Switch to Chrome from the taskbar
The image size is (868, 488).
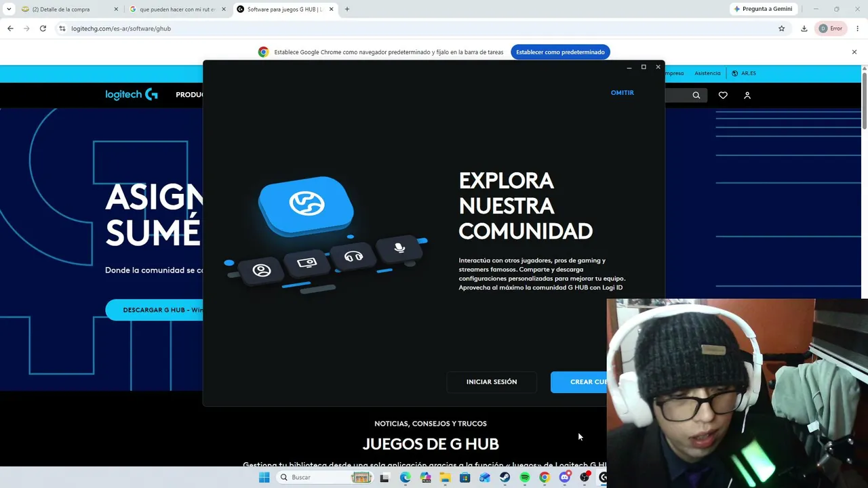544,477
